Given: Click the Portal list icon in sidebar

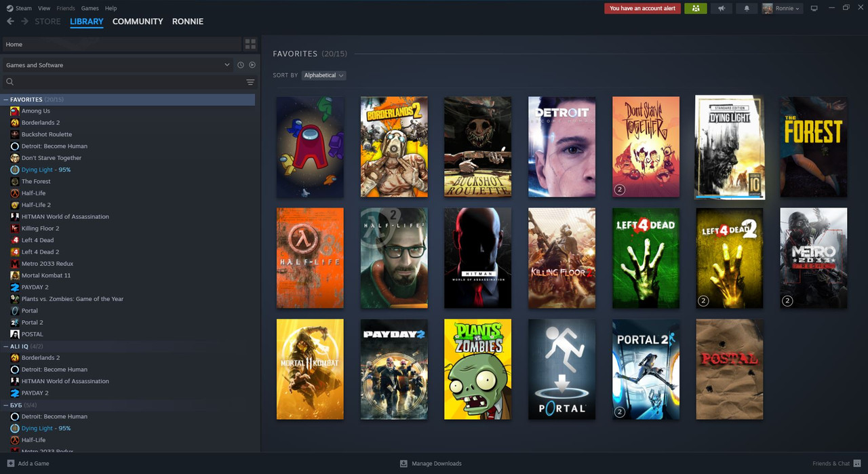Looking at the screenshot, I should 15,311.
